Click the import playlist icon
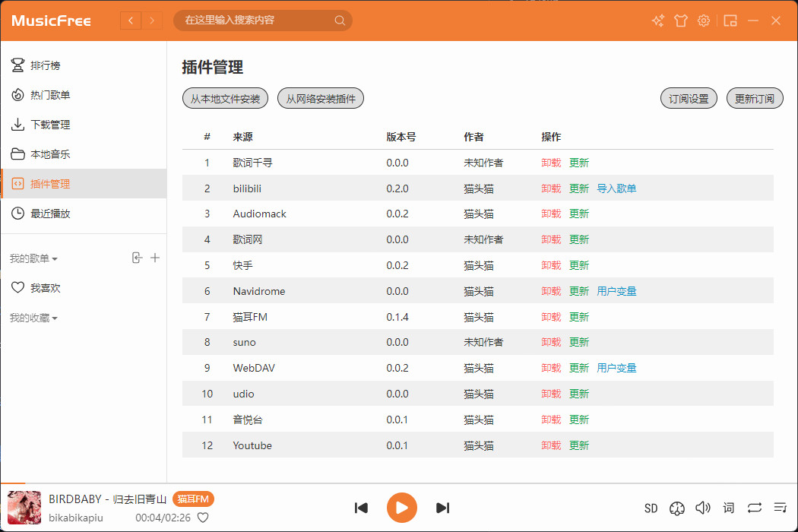The height and width of the screenshot is (532, 798). [137, 258]
